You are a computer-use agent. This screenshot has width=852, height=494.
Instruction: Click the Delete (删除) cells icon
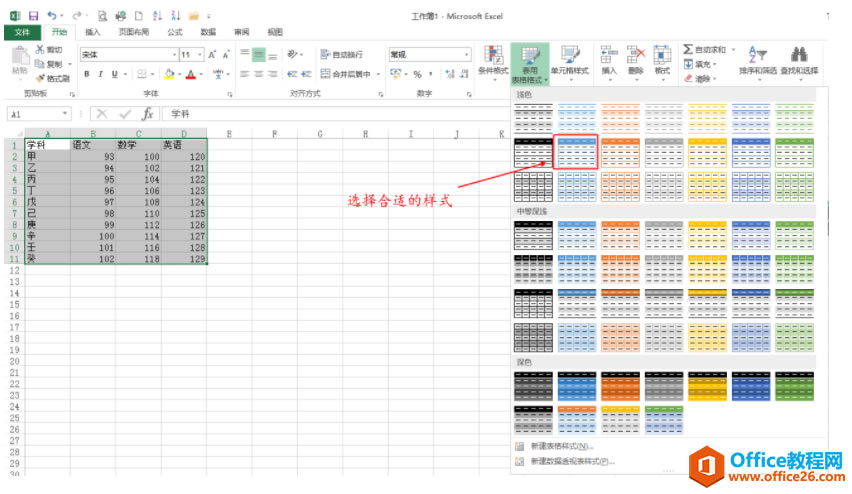point(635,55)
